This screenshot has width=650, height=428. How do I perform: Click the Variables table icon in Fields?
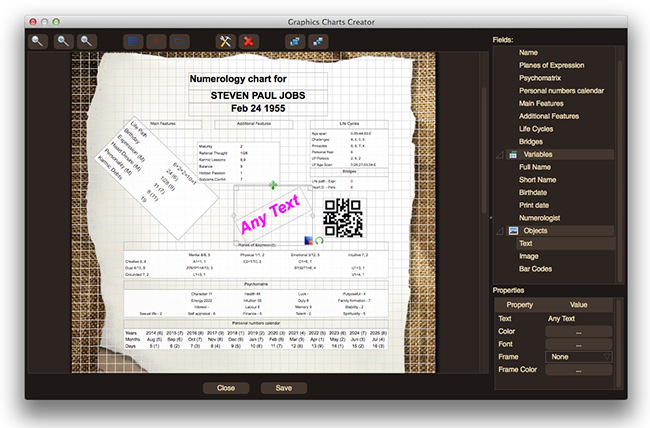pos(513,155)
